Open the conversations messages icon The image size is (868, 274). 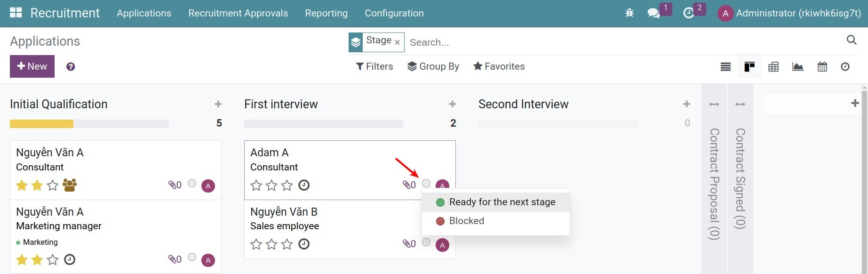click(x=653, y=13)
